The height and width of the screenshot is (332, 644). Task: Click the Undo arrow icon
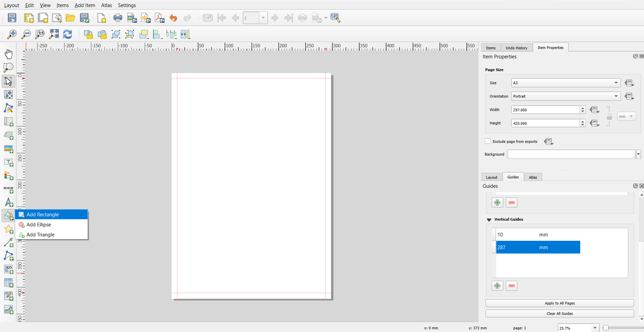(x=173, y=18)
